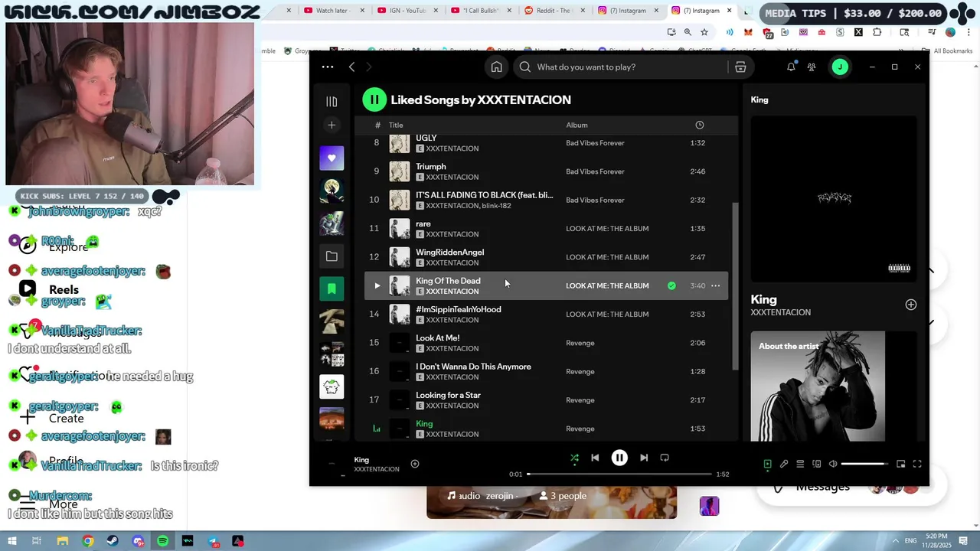Open Liked Songs in the sidebar
The width and height of the screenshot is (980, 551).
click(332, 158)
